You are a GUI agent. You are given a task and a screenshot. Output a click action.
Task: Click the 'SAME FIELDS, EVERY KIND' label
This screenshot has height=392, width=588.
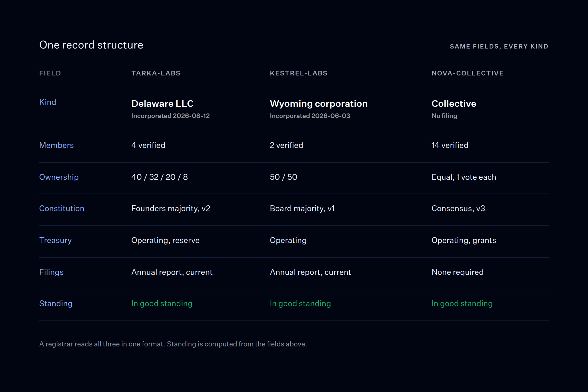(499, 47)
